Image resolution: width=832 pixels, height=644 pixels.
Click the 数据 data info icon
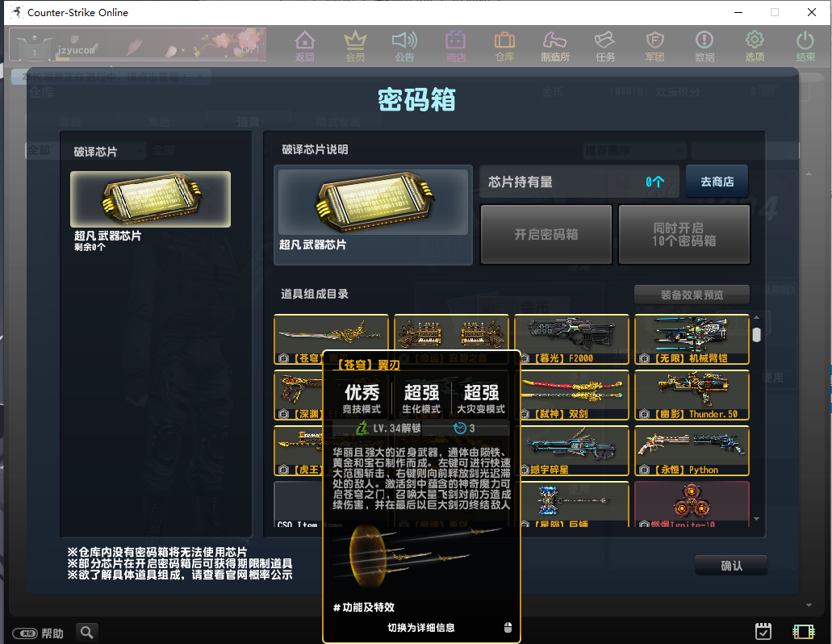tap(704, 44)
